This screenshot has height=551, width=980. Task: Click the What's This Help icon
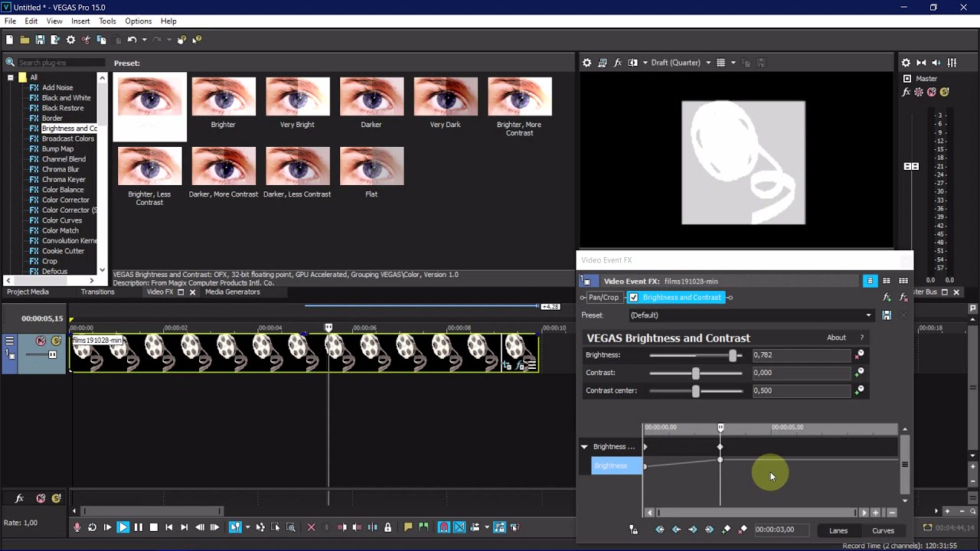(x=197, y=40)
